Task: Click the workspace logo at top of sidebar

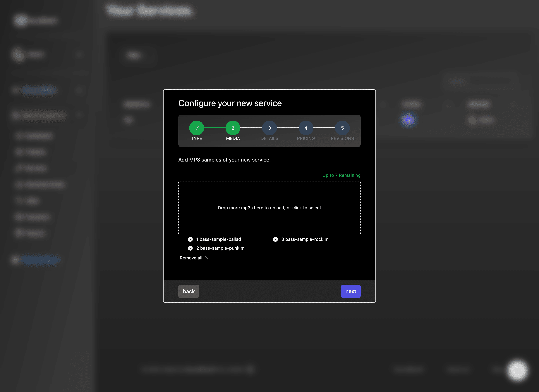Action: pos(36,21)
